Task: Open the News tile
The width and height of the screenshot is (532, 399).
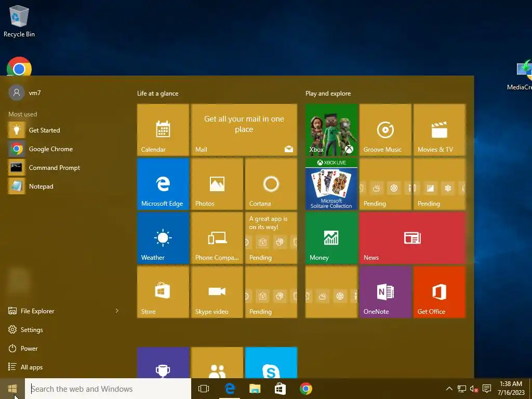Action: pyautogui.click(x=412, y=237)
